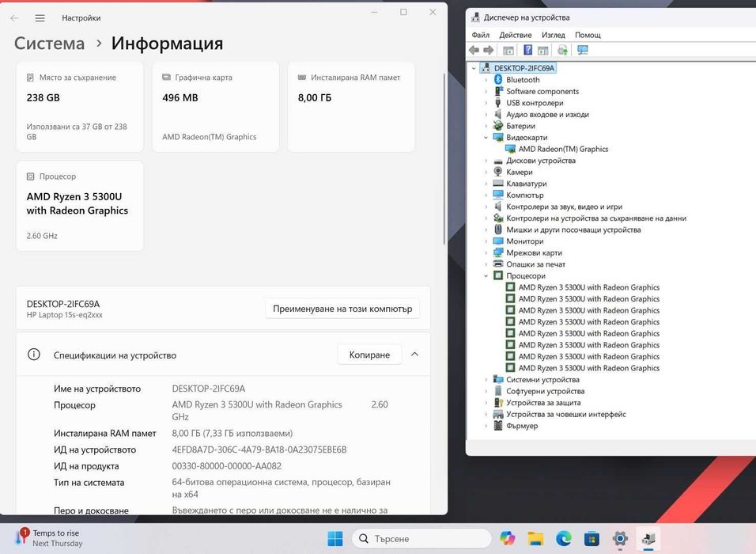Click the Инсталирана RAM памет 8,00 ГБ card
The image size is (756, 554).
click(351, 107)
